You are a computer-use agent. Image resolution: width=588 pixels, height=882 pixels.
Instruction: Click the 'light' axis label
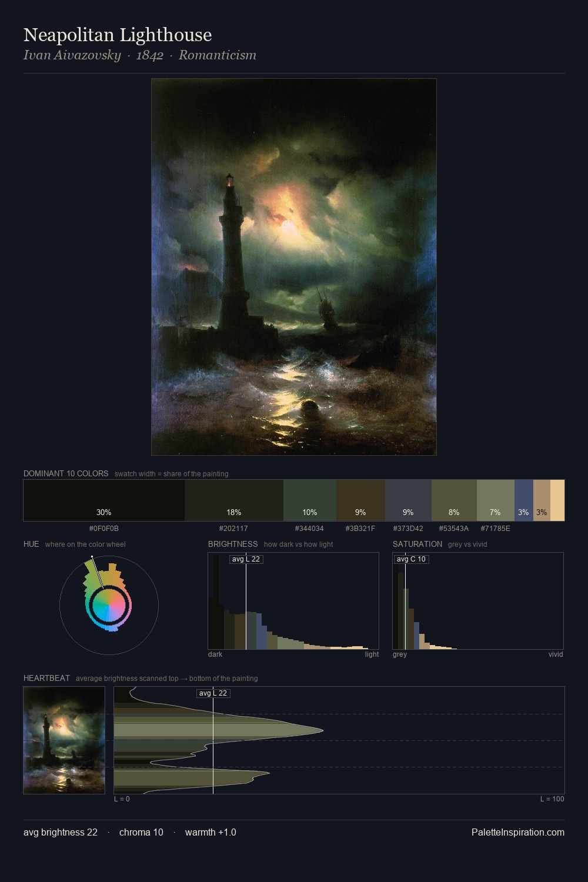click(372, 654)
